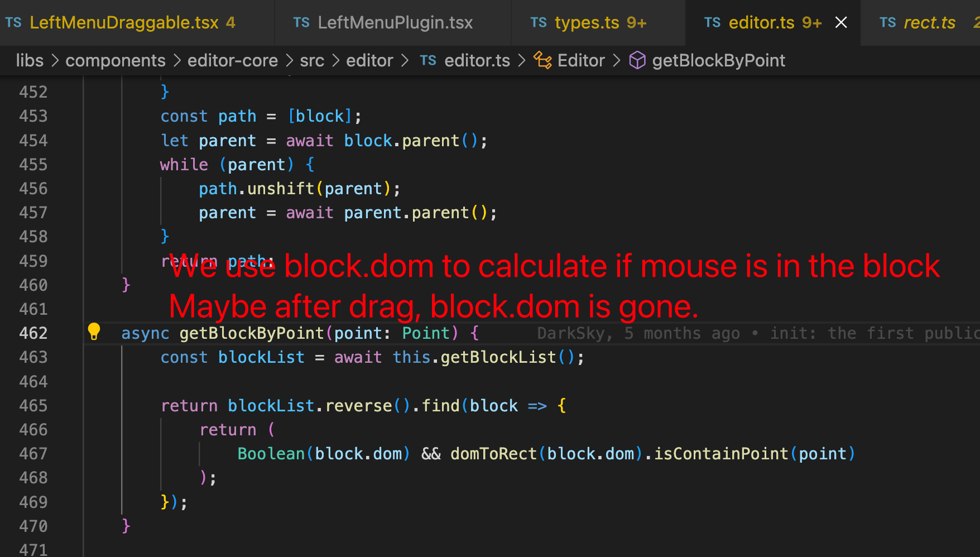The height and width of the screenshot is (557, 980).
Task: Switch to the LeftMenuDraggable.tsx tab
Action: [137, 23]
